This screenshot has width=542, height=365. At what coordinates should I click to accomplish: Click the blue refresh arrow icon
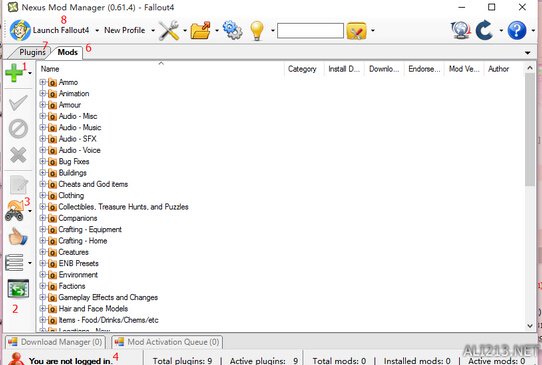pyautogui.click(x=484, y=30)
